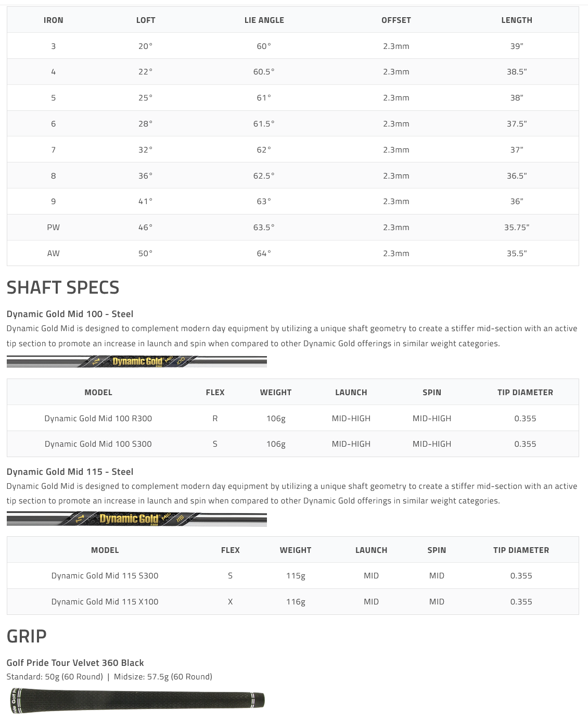Click the AW row label
Image resolution: width=588 pixels, height=719 pixels.
[x=53, y=254]
